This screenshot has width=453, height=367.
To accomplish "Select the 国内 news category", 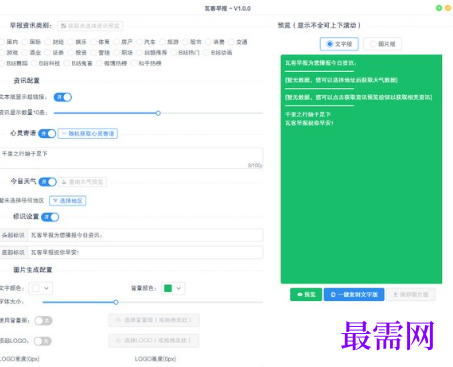I will pos(9,42).
